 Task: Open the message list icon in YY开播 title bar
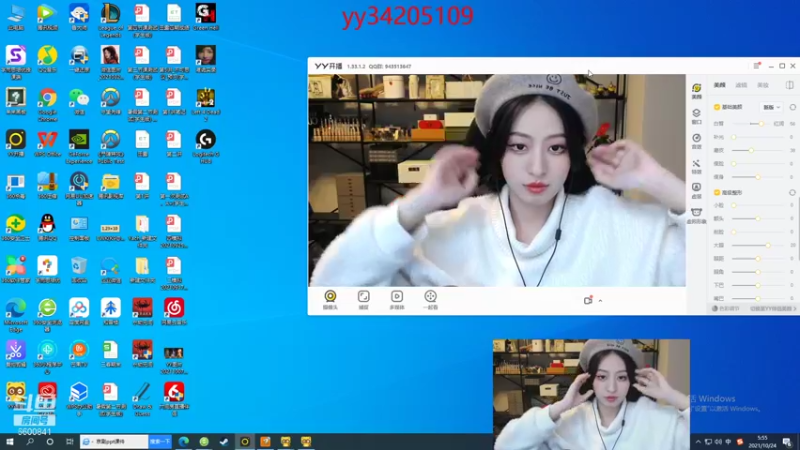[x=757, y=66]
